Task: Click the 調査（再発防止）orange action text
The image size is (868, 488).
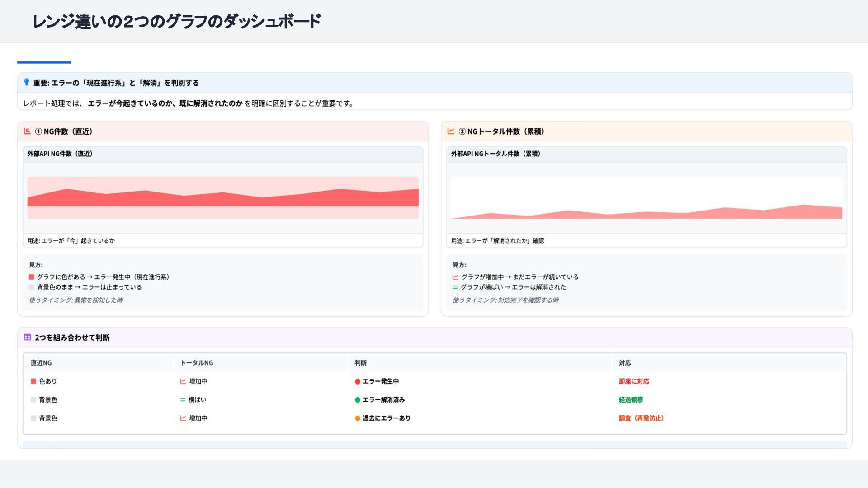Action: pos(641,418)
